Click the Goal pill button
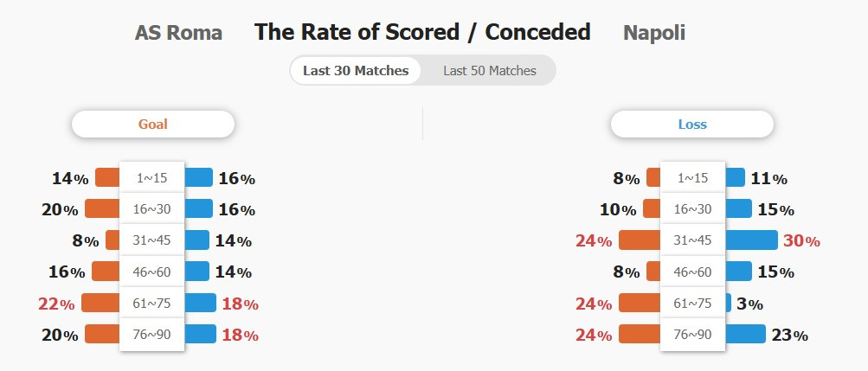 pyautogui.click(x=153, y=124)
